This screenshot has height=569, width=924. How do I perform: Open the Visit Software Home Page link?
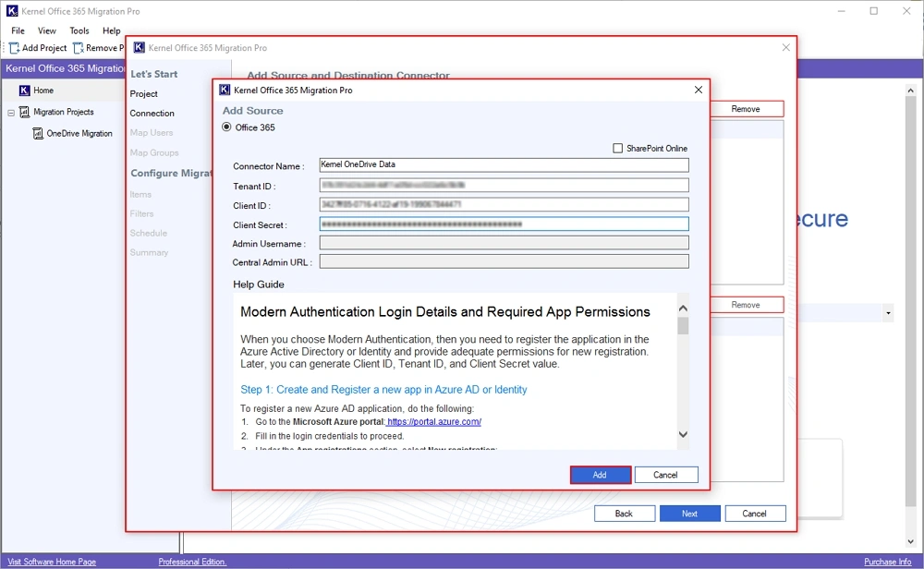[52, 562]
